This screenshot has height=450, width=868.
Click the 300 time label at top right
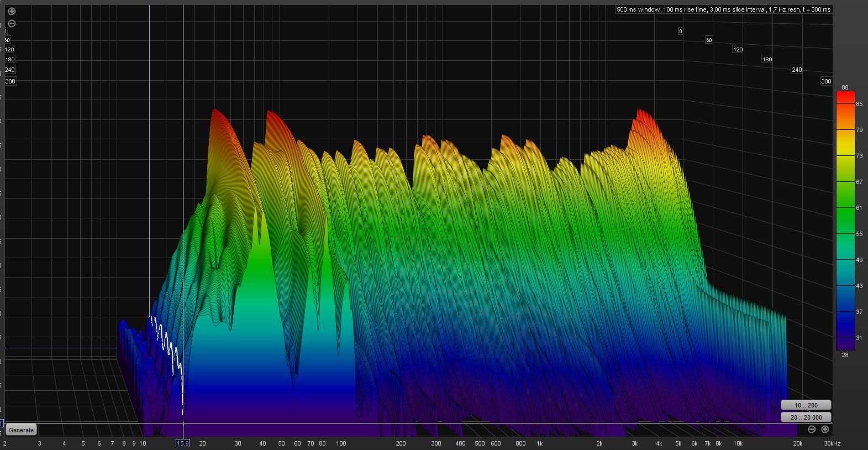click(x=826, y=81)
